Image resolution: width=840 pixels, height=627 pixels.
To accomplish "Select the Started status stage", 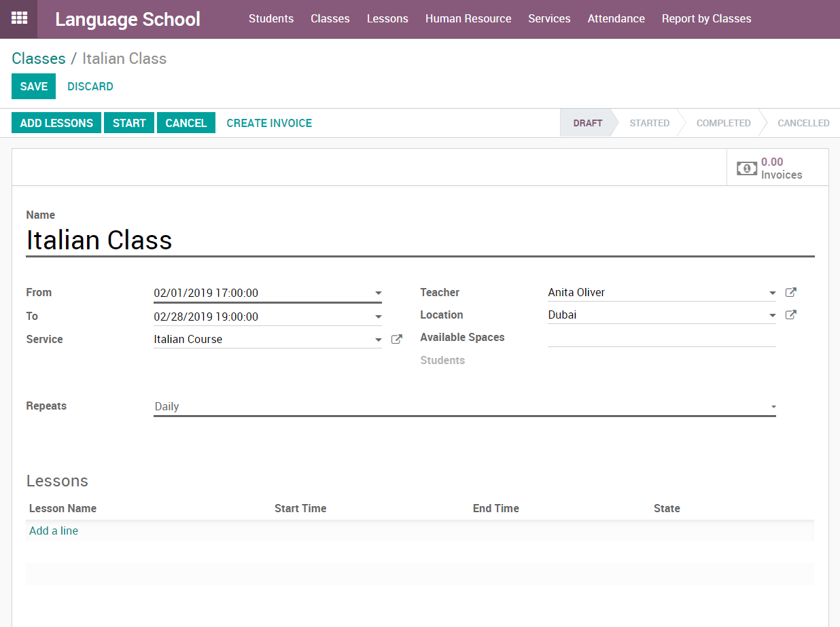I will point(649,123).
